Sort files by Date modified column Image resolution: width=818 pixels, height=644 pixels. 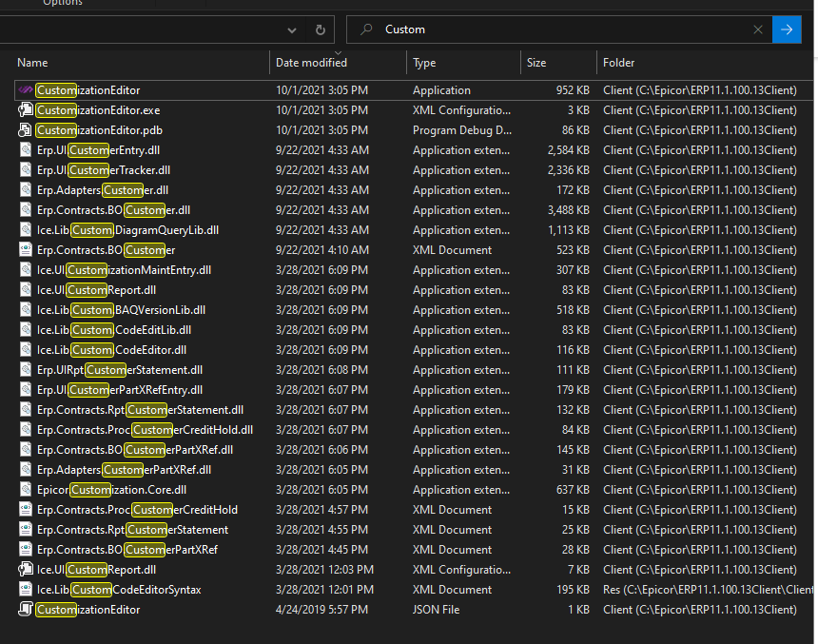click(311, 63)
